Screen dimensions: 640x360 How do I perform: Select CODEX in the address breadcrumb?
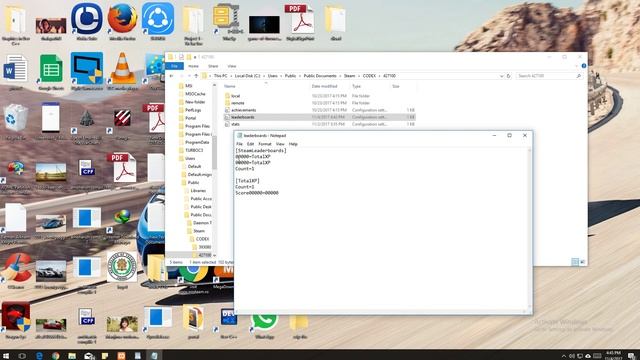pos(369,76)
